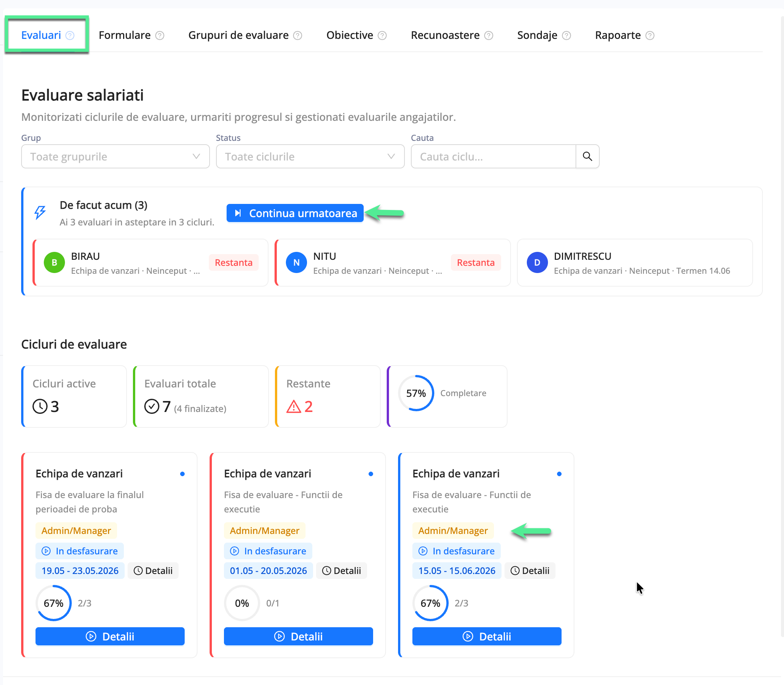Click the checkmark icon in Evaluari totale
The width and height of the screenshot is (784, 685).
(x=152, y=406)
